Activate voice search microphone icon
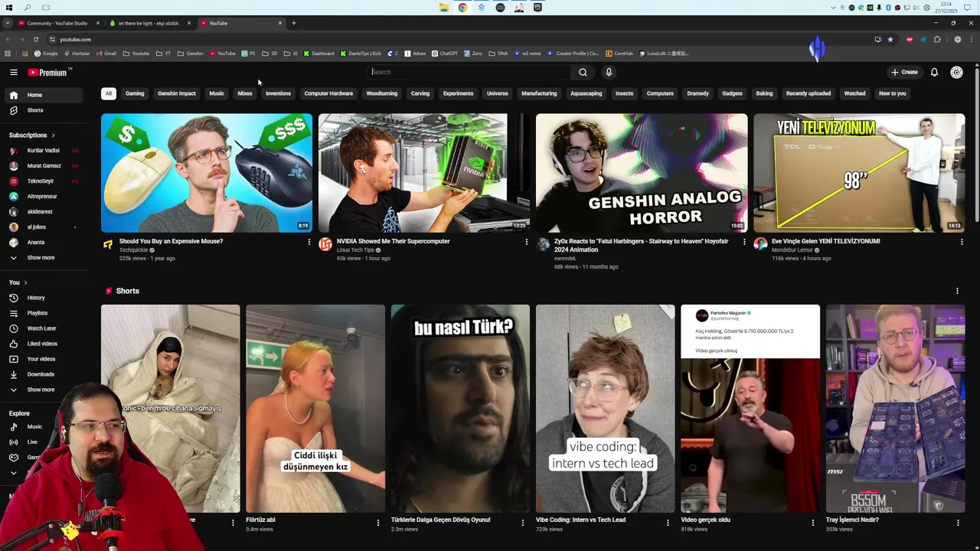Screen dimensions: 980x551 coord(609,72)
